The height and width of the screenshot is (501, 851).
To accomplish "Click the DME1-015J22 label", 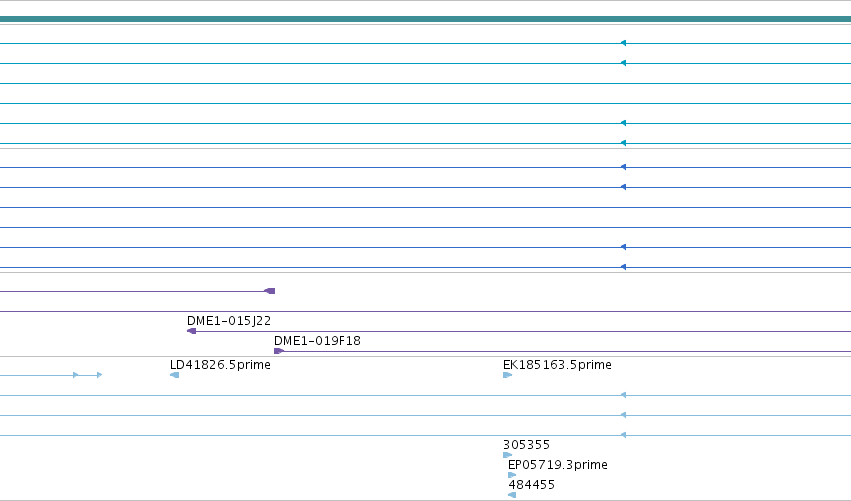I will [228, 321].
